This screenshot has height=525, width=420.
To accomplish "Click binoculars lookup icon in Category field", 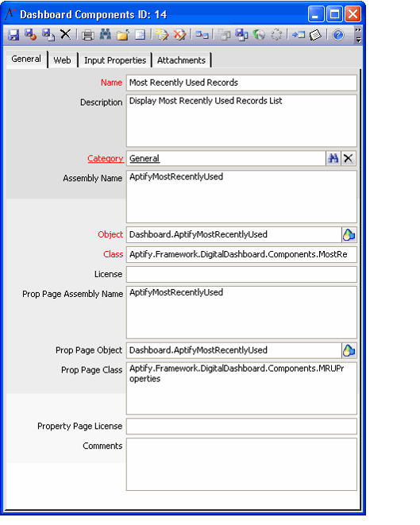I will [x=333, y=158].
